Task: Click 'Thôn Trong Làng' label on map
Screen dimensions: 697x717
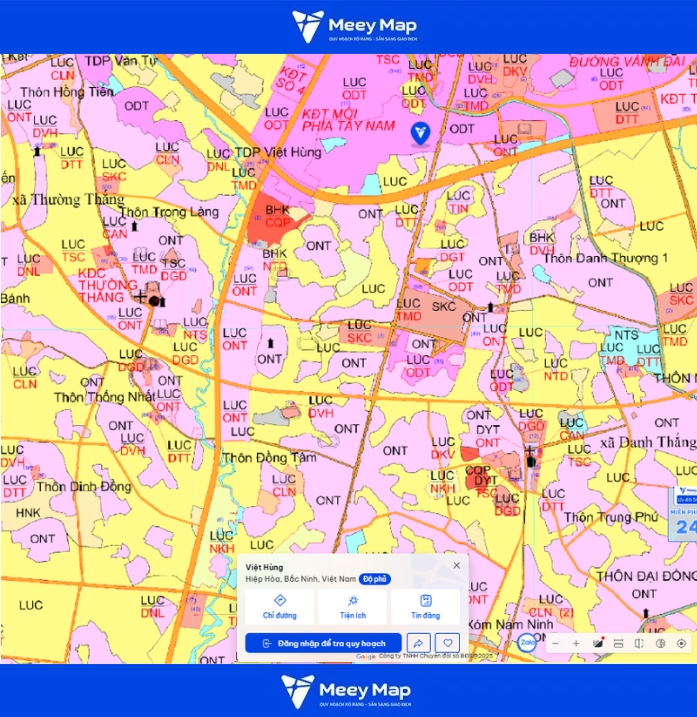Action: click(x=169, y=212)
